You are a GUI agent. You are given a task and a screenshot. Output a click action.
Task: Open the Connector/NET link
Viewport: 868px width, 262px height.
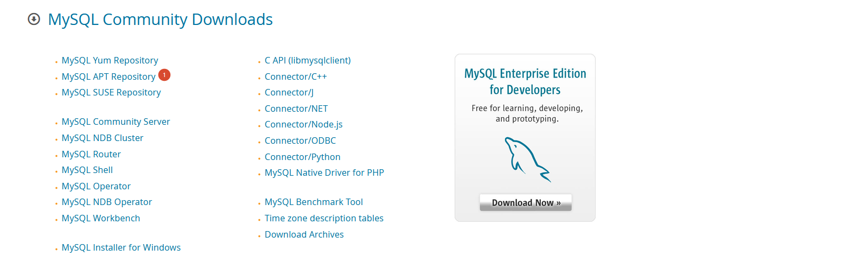[x=296, y=108]
